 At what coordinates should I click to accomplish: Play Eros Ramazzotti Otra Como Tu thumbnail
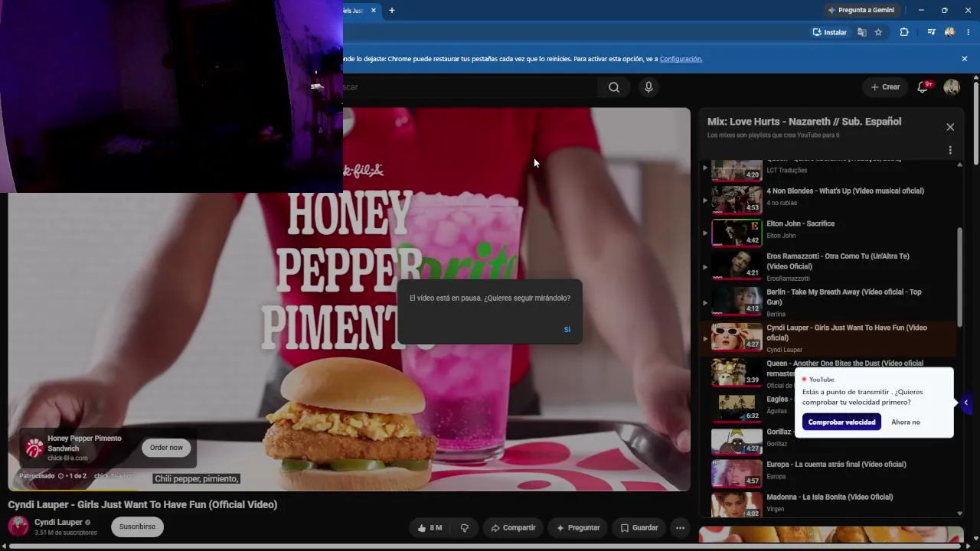point(737,265)
